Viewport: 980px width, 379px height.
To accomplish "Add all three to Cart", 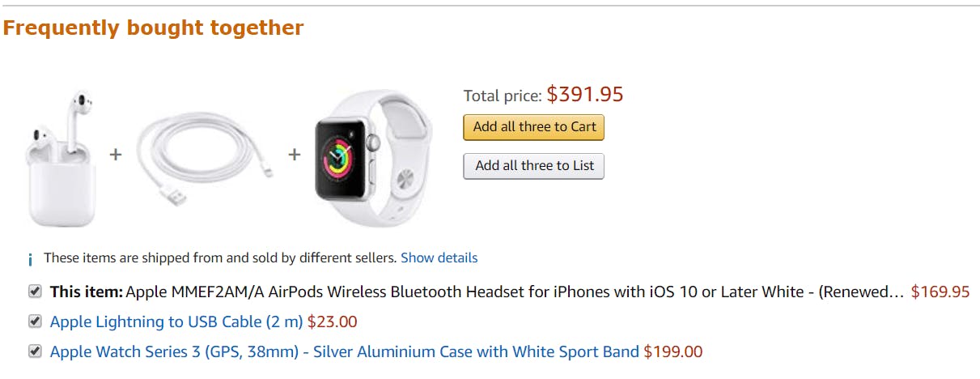I will [534, 127].
